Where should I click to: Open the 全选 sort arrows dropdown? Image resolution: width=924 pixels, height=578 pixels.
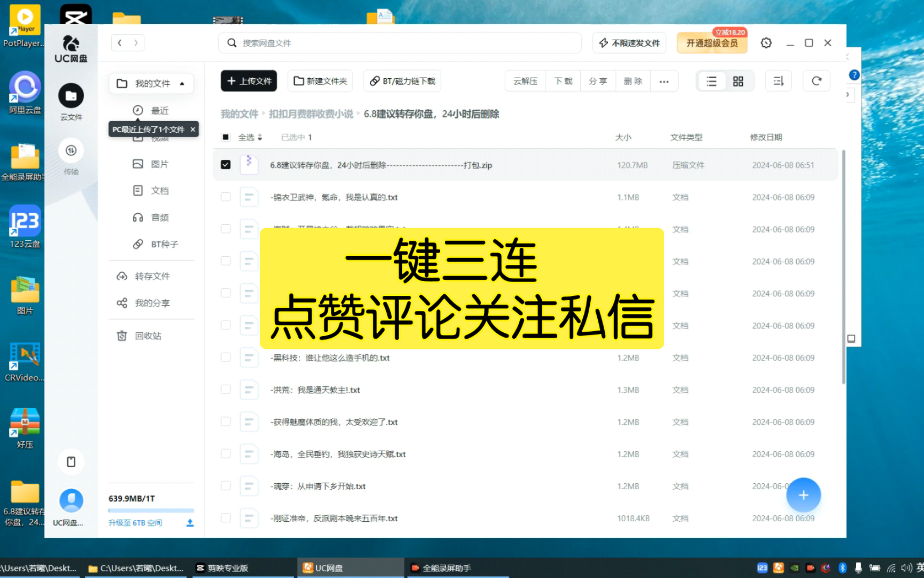click(x=260, y=138)
